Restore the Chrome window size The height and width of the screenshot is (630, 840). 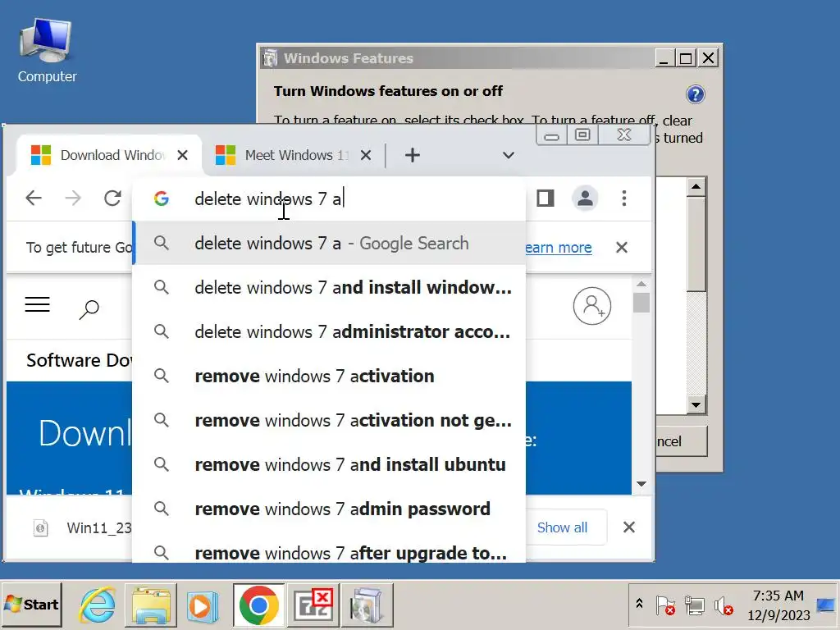[582, 135]
